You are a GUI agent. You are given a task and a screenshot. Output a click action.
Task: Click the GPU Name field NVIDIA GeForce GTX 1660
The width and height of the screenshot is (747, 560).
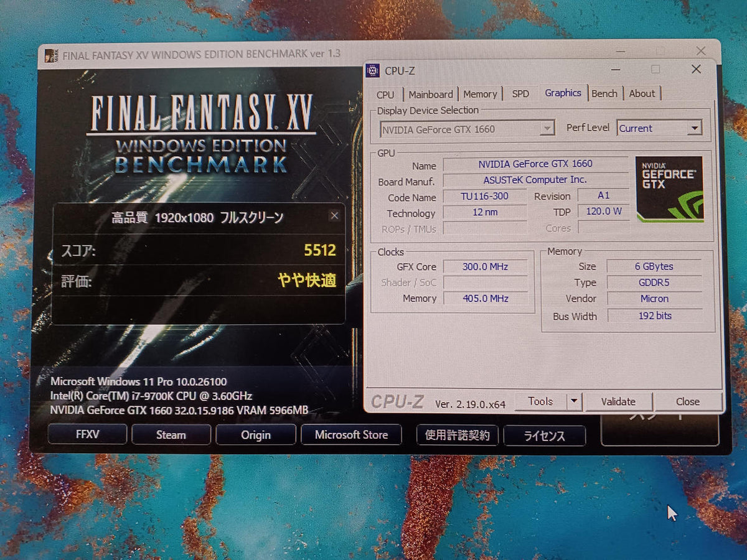click(535, 164)
